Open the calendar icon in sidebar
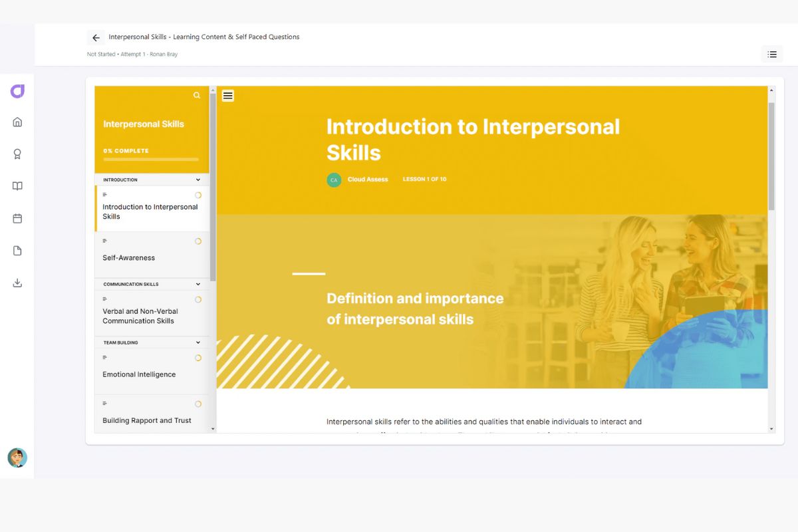The height and width of the screenshot is (532, 798). click(17, 218)
